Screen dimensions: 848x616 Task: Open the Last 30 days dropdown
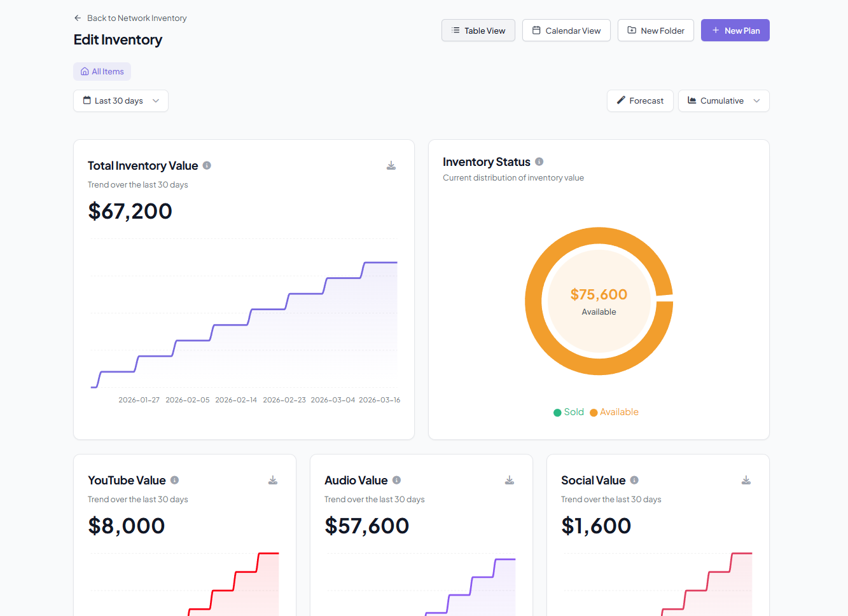121,101
